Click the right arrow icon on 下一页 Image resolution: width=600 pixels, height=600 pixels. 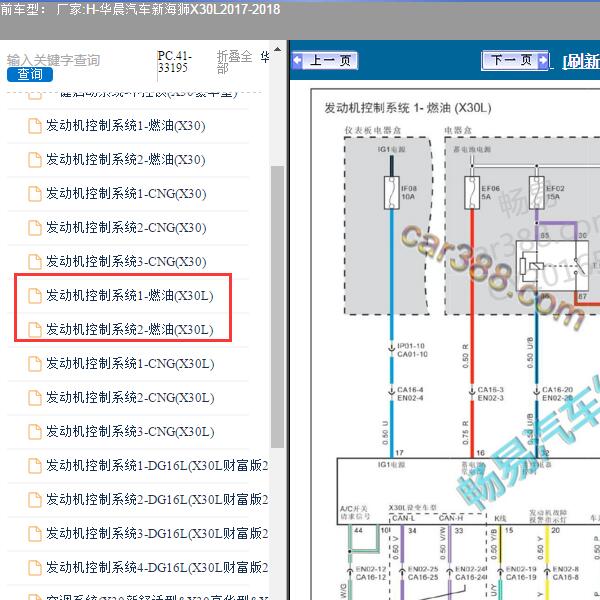click(x=543, y=60)
